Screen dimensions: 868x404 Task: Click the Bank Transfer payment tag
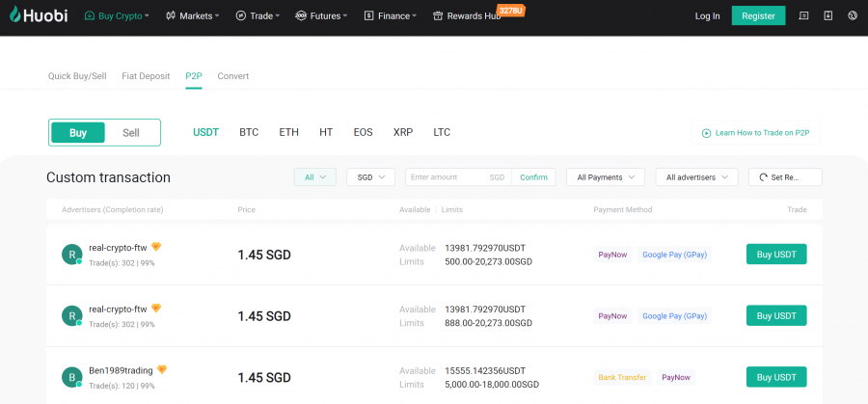(x=622, y=377)
